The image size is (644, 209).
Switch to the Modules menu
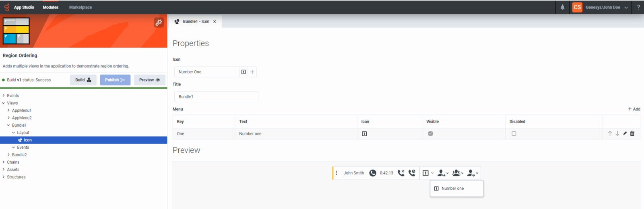[51, 7]
